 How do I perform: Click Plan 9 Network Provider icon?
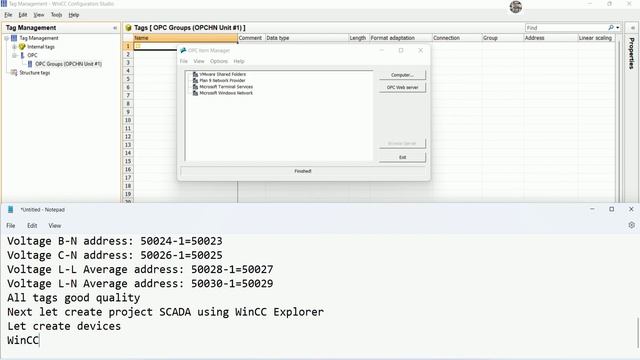[x=195, y=80]
